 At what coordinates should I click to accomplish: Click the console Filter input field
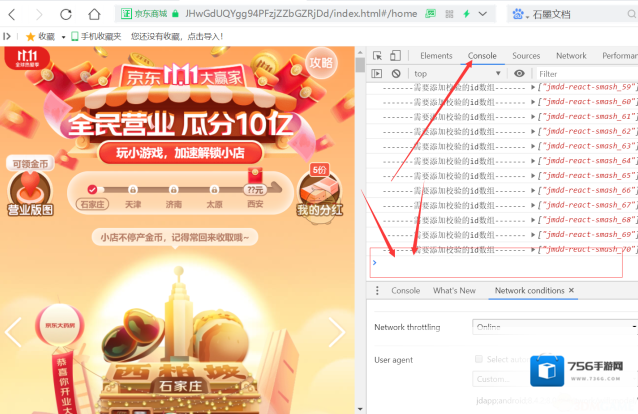pos(585,74)
